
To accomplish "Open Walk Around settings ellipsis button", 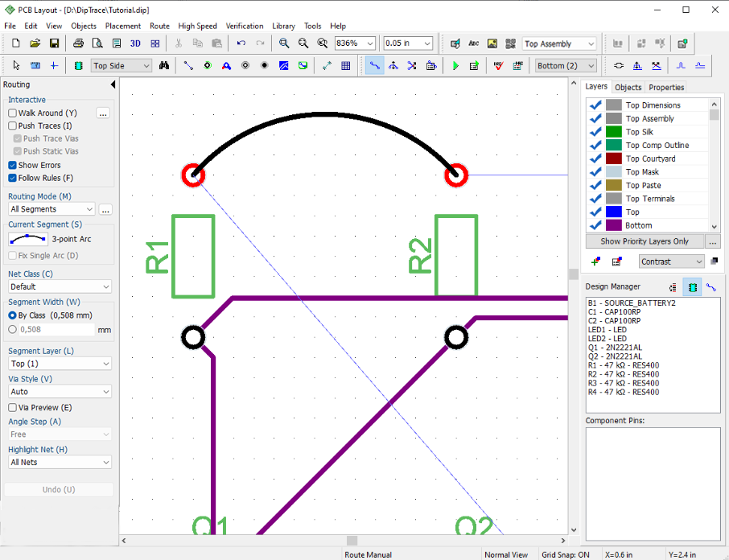I will point(103,113).
